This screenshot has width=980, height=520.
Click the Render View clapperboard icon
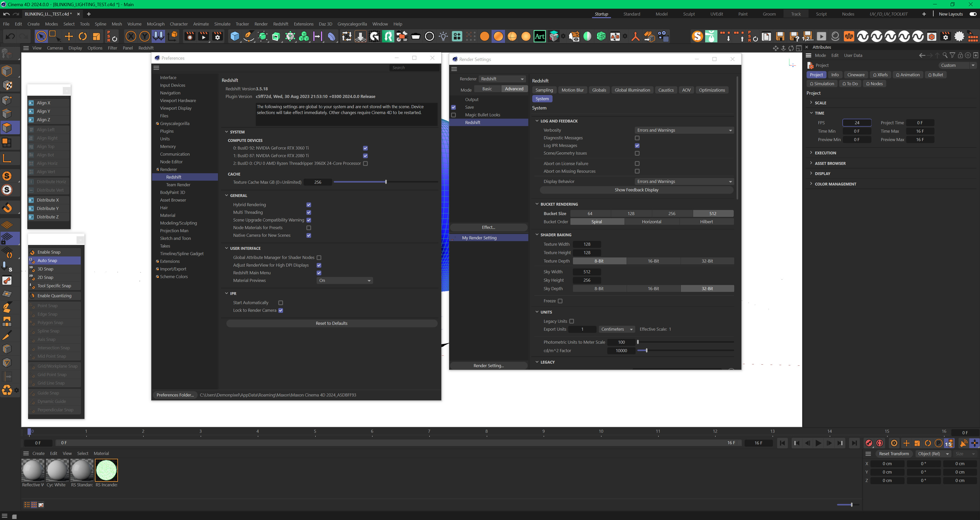(x=189, y=36)
